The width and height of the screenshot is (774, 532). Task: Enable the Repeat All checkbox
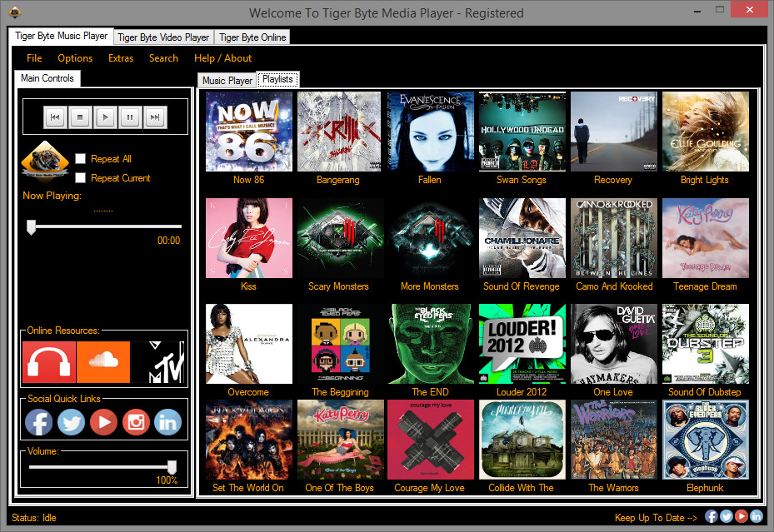(81, 159)
